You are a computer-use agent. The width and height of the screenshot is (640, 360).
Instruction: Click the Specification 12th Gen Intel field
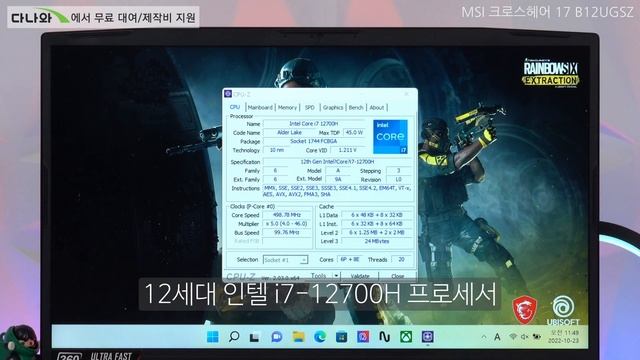pos(337,162)
